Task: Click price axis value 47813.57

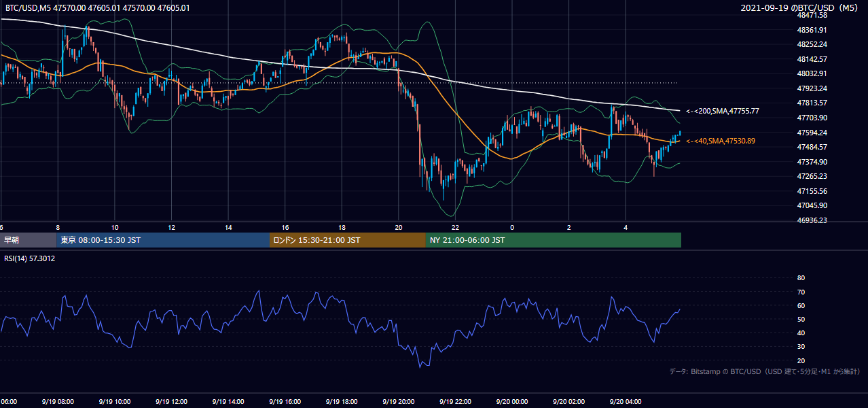Action: (812, 103)
